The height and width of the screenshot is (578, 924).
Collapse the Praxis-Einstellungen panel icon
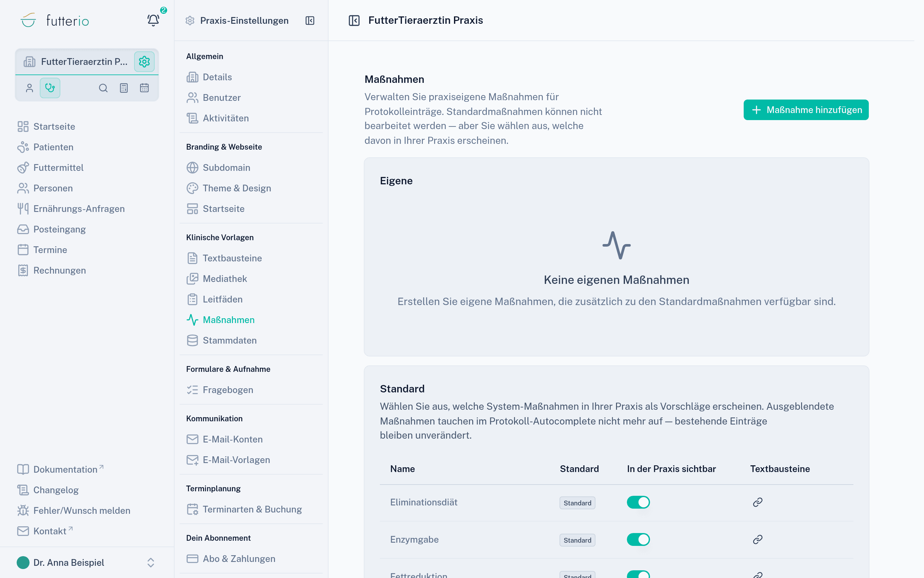[310, 20]
